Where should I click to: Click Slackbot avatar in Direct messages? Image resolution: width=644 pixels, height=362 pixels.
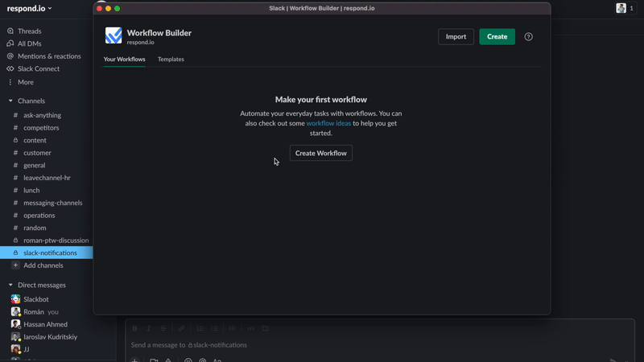click(15, 299)
